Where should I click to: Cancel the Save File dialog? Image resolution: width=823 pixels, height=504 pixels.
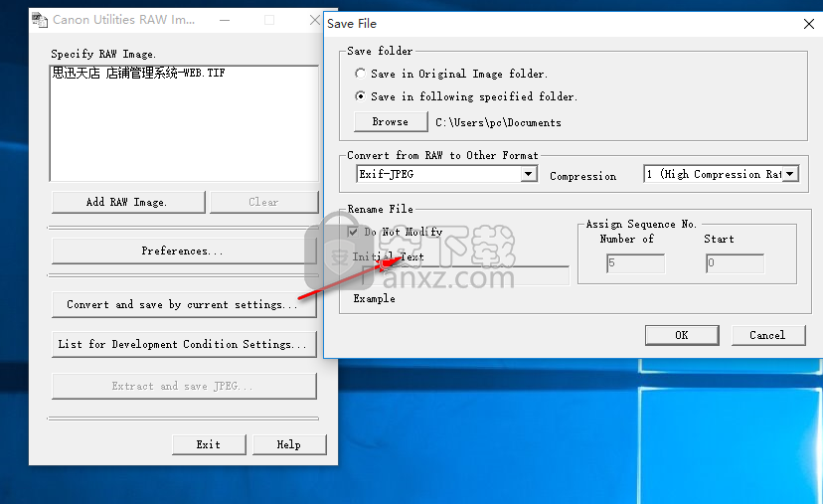[x=768, y=335]
